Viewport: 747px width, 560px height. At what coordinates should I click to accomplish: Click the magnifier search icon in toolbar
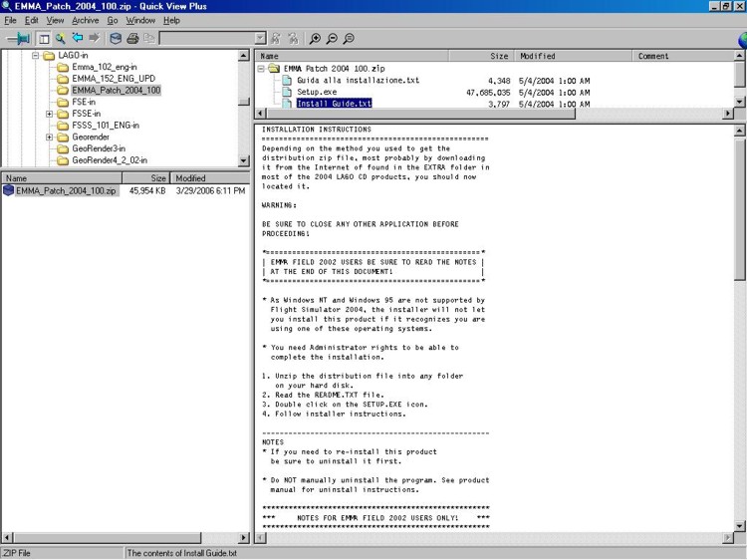coord(60,39)
